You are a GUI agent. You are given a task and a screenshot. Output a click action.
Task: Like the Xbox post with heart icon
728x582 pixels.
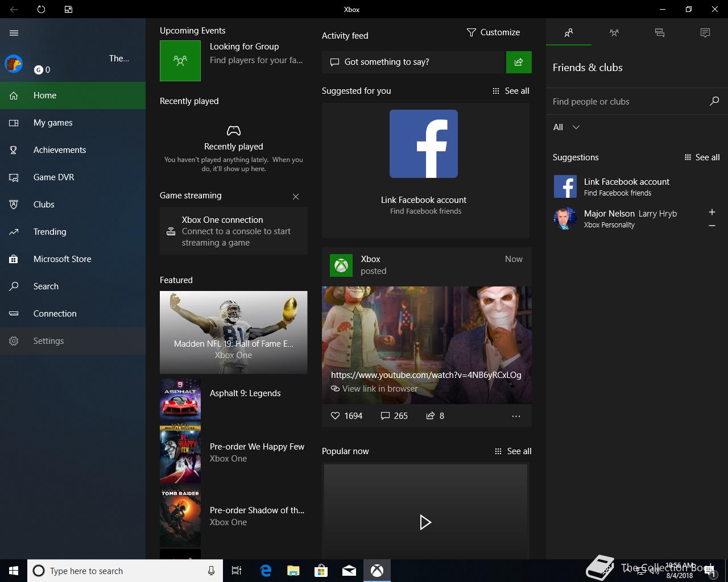336,416
